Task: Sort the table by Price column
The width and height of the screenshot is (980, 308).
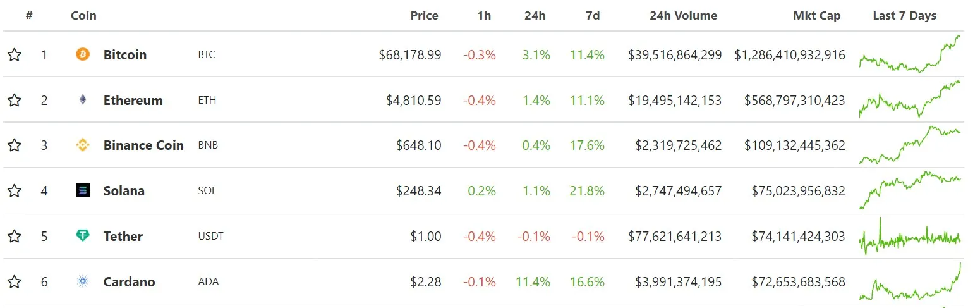Action: click(424, 16)
